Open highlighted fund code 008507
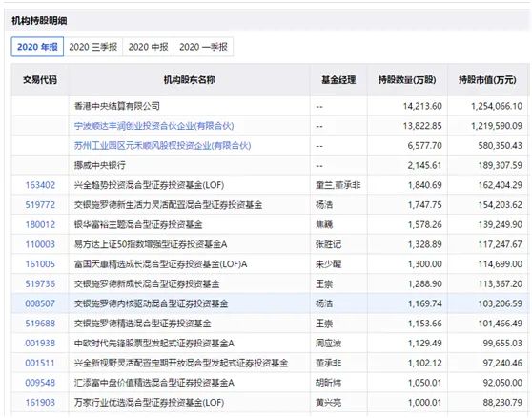Screen dimensions: 532x418 point(40,303)
